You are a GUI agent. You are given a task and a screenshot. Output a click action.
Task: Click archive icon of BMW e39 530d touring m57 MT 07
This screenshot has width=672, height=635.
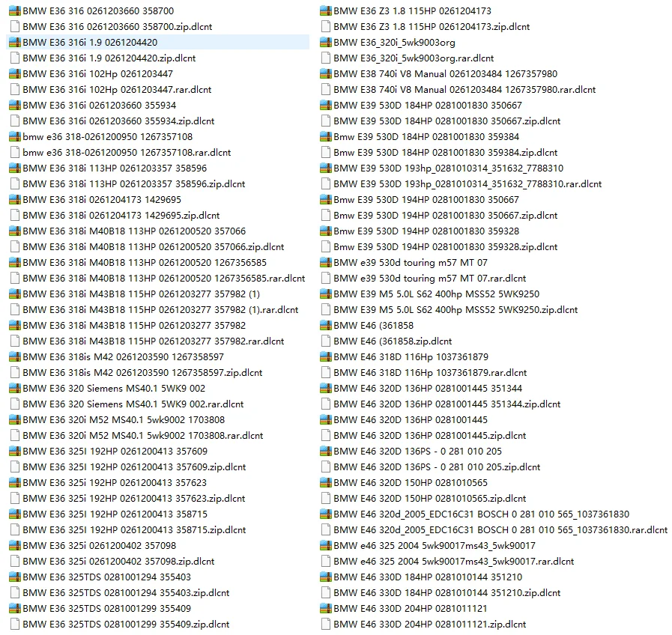(x=326, y=263)
